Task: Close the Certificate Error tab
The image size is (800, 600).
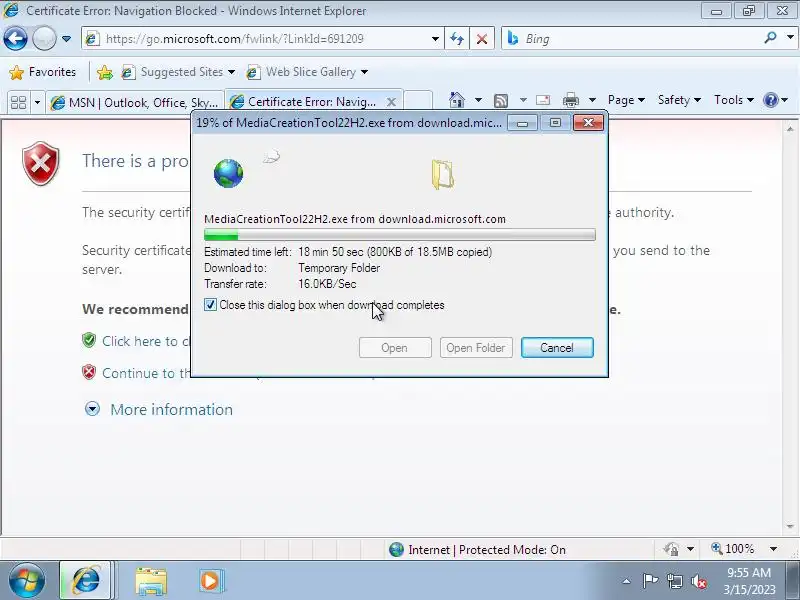Action: pos(391,102)
